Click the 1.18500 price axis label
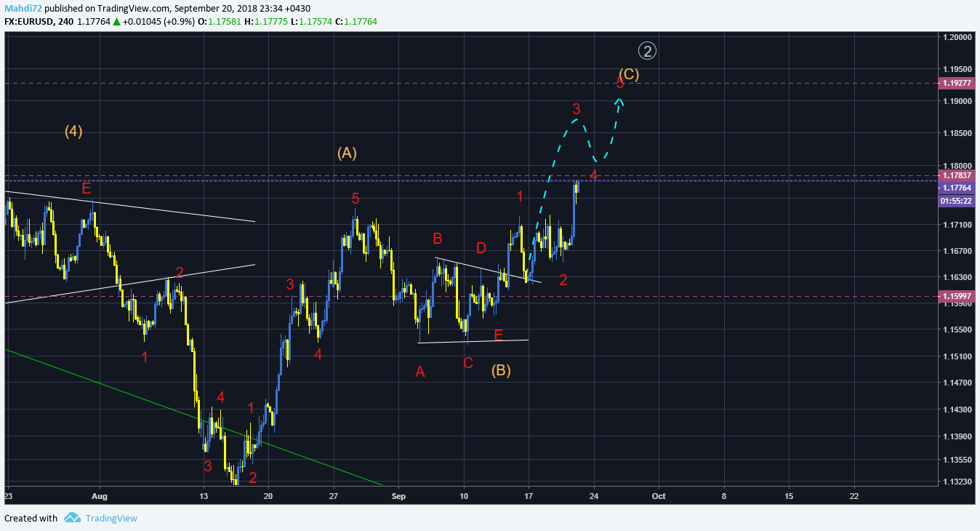980x531 pixels. 957,133
